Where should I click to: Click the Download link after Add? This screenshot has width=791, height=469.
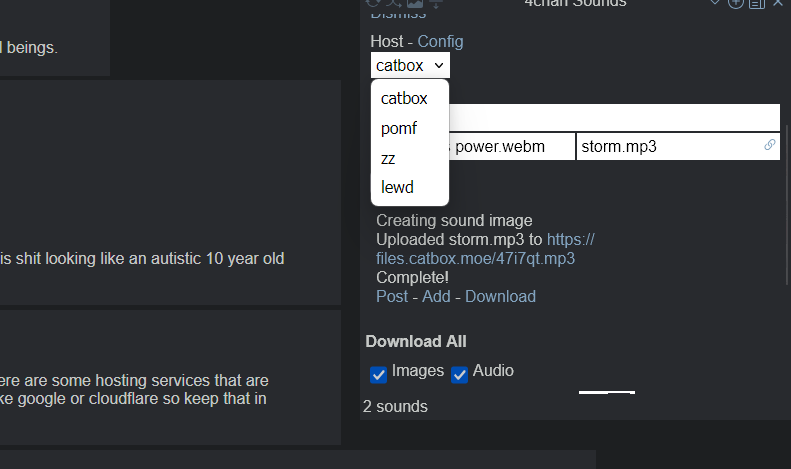500,297
